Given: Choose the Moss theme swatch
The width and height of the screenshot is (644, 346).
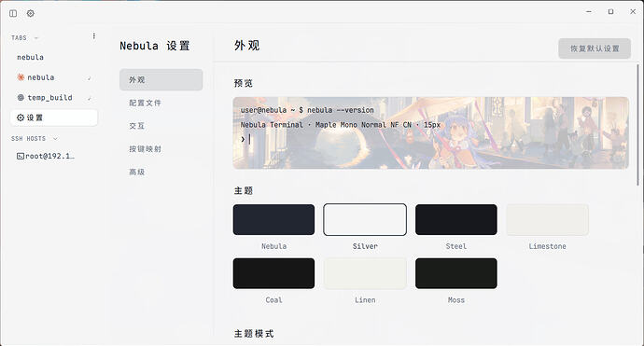Looking at the screenshot, I should (x=455, y=273).
